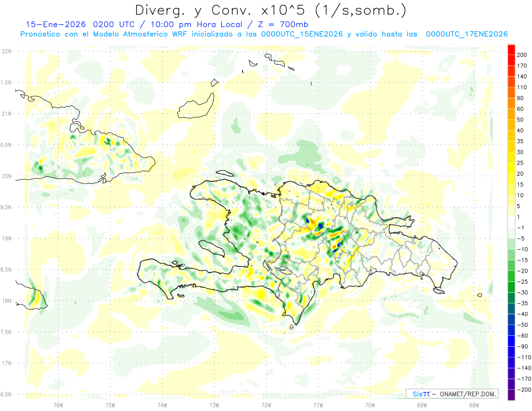Click the pale yellow colorbar segment between 5 and 10

[511, 200]
